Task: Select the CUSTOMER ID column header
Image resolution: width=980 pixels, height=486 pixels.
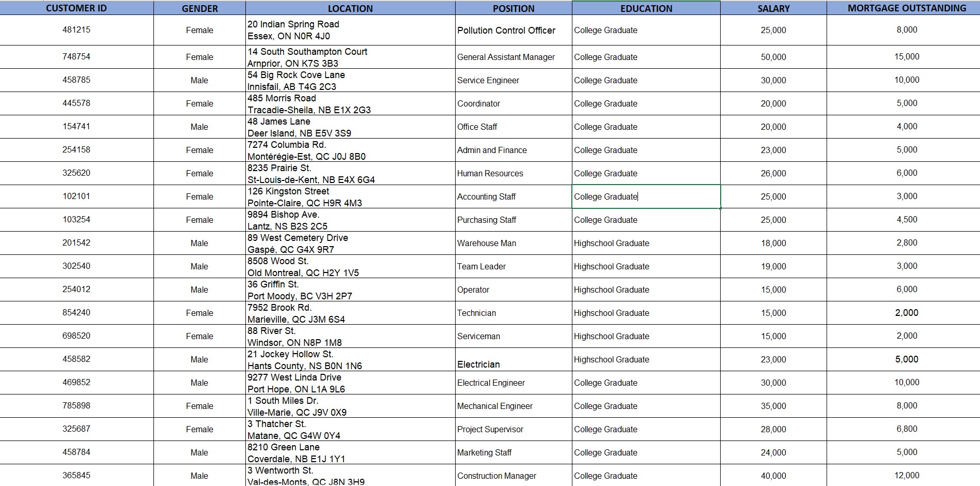Action: 76,8
